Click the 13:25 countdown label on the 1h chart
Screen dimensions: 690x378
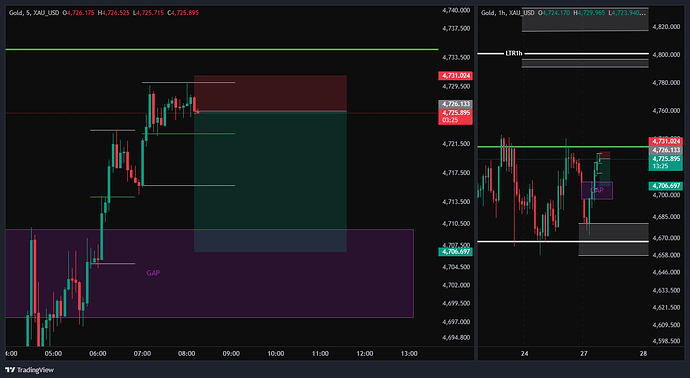click(665, 162)
